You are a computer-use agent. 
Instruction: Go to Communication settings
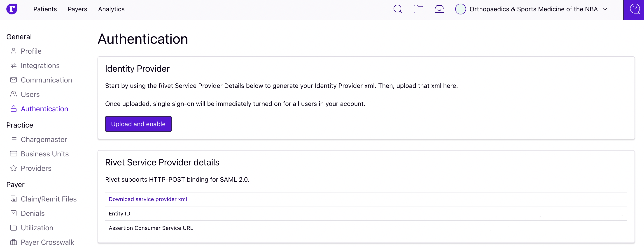(46, 80)
